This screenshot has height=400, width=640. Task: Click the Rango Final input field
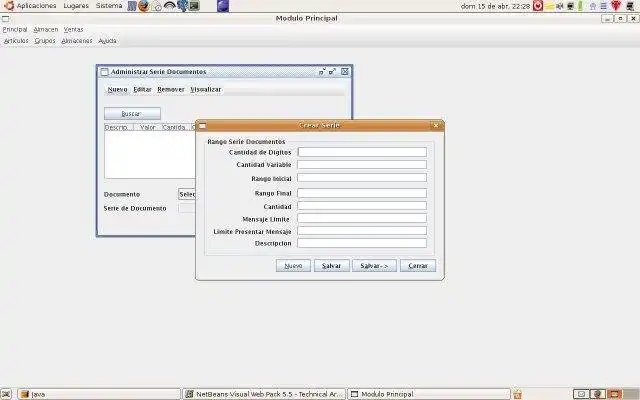(362, 193)
